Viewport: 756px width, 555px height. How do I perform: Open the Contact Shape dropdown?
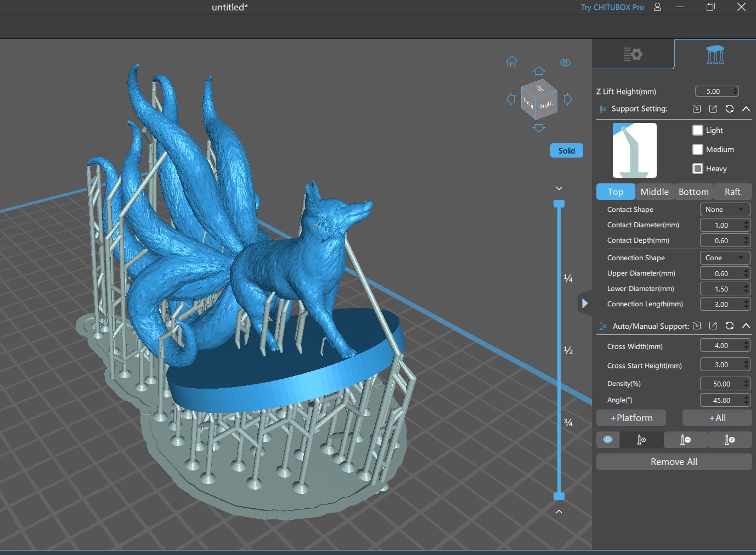point(725,210)
